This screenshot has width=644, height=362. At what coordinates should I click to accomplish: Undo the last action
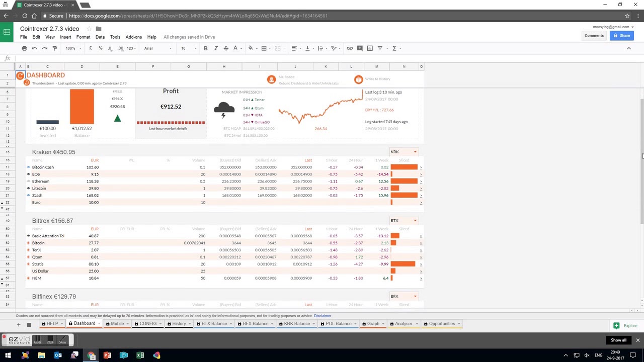(x=34, y=48)
